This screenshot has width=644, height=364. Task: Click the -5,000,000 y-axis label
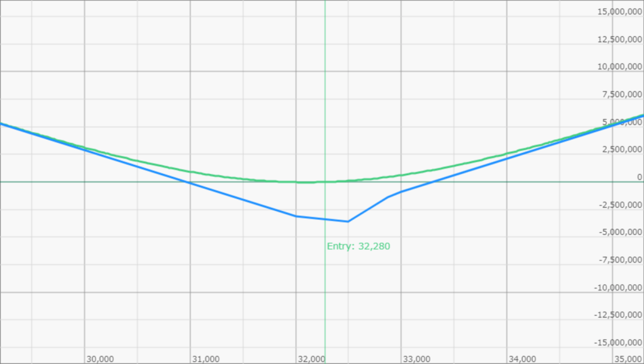(x=621, y=232)
